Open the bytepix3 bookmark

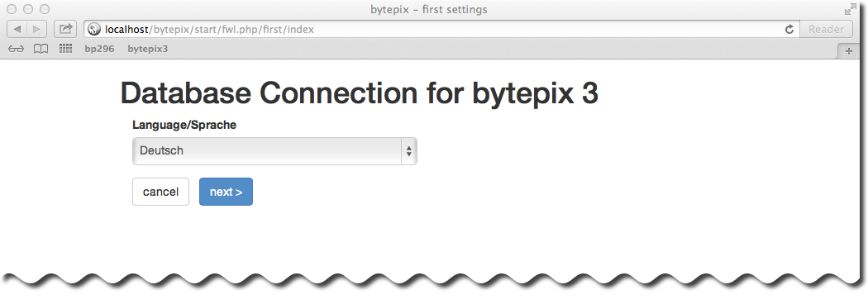[x=148, y=49]
